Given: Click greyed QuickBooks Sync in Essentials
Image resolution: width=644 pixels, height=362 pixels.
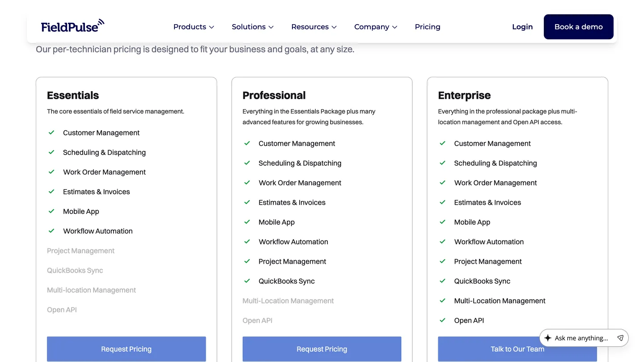Looking at the screenshot, I should (75, 270).
